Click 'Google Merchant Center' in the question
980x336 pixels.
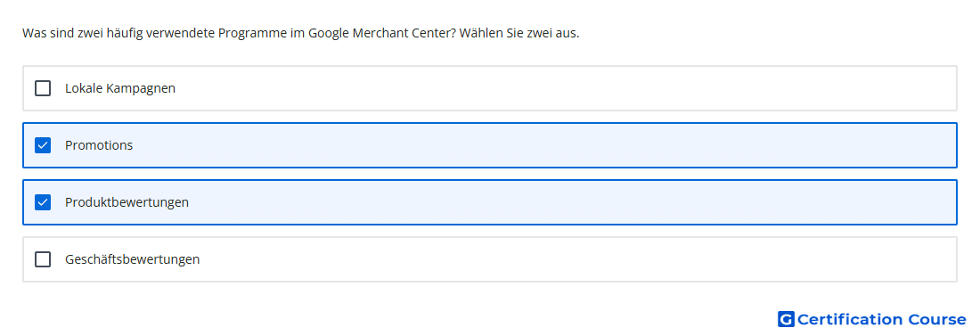tap(382, 33)
